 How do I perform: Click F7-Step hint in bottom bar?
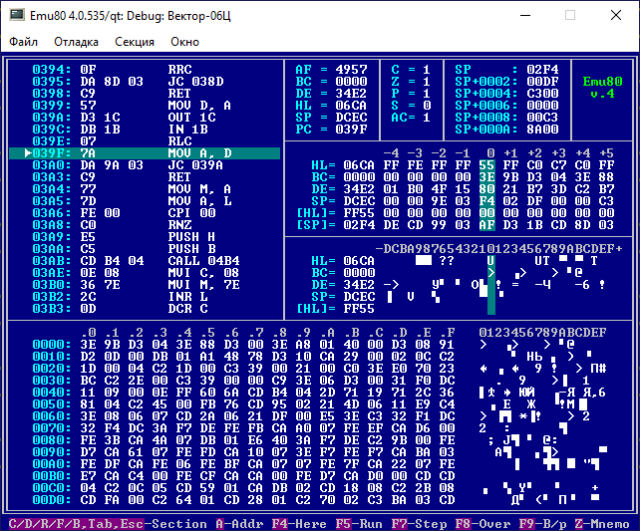pyautogui.click(x=415, y=521)
